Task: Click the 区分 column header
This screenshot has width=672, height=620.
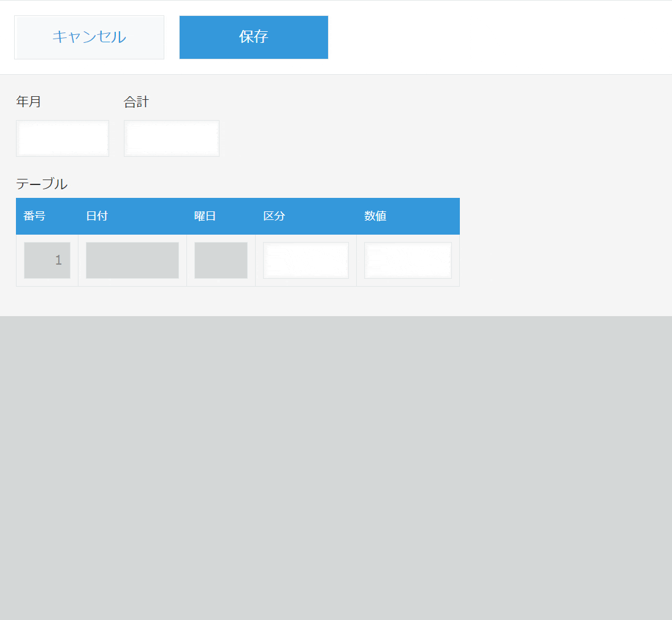Action: coord(274,216)
